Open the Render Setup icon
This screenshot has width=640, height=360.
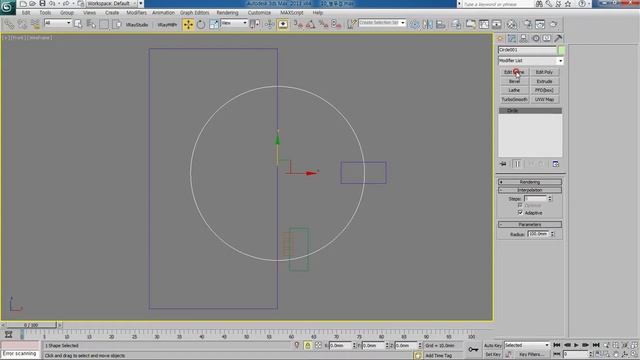coord(527,24)
